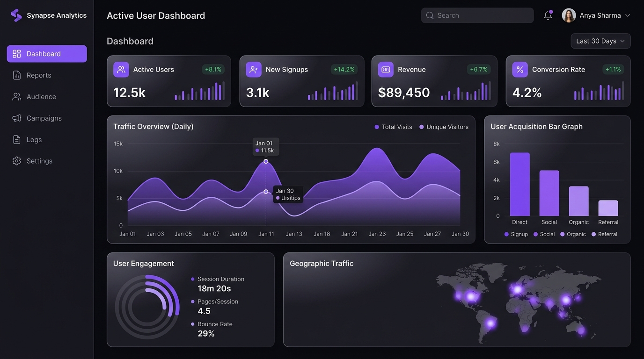Open the Campaigns menu item

47,118
